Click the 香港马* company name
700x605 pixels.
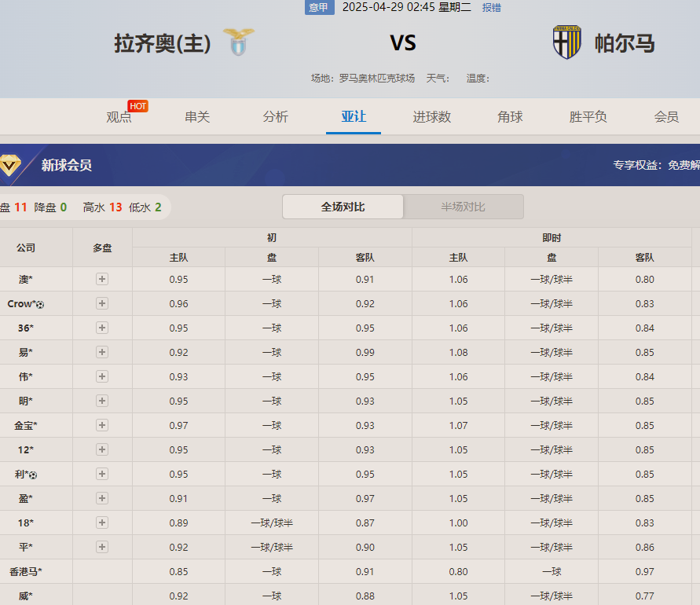point(26,571)
